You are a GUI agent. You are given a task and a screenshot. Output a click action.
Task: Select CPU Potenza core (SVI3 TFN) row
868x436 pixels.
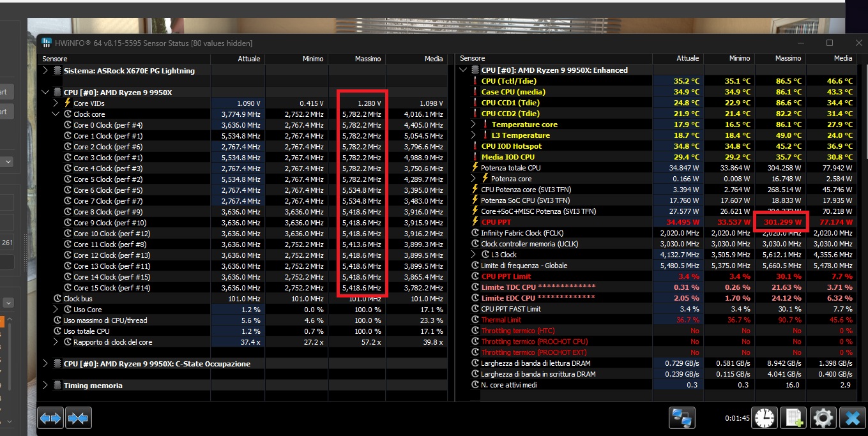point(656,190)
